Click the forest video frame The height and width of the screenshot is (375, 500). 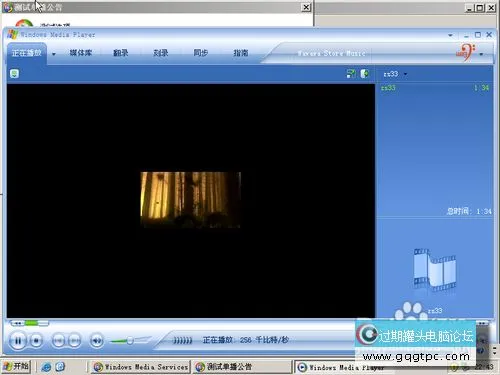click(190, 199)
